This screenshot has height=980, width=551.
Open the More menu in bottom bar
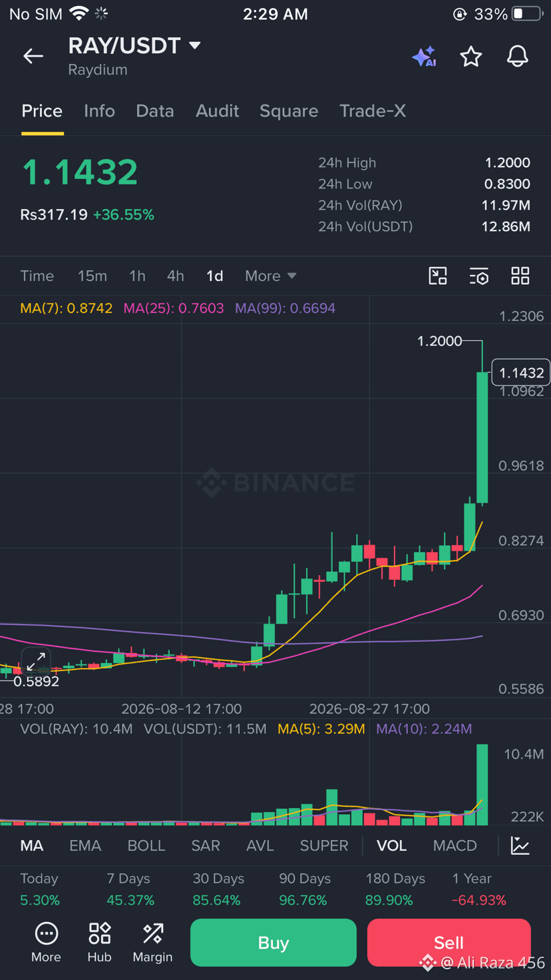point(46,943)
